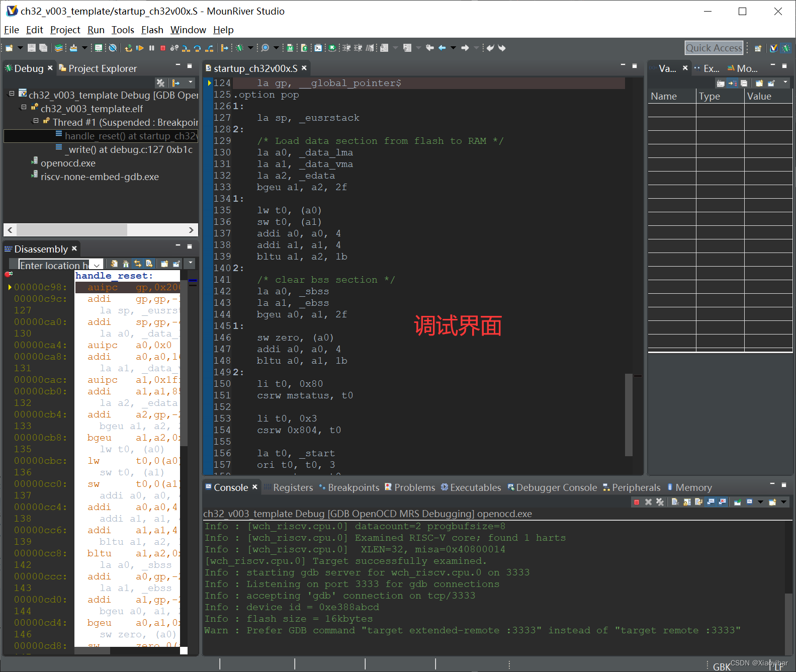796x672 pixels.
Task: Terminate debugging with the red stop icon
Action: 163,48
